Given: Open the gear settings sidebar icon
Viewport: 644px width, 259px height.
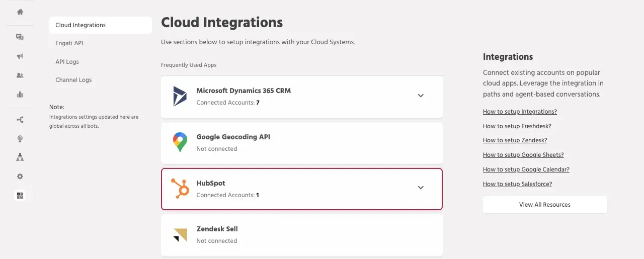Looking at the screenshot, I should (x=20, y=177).
